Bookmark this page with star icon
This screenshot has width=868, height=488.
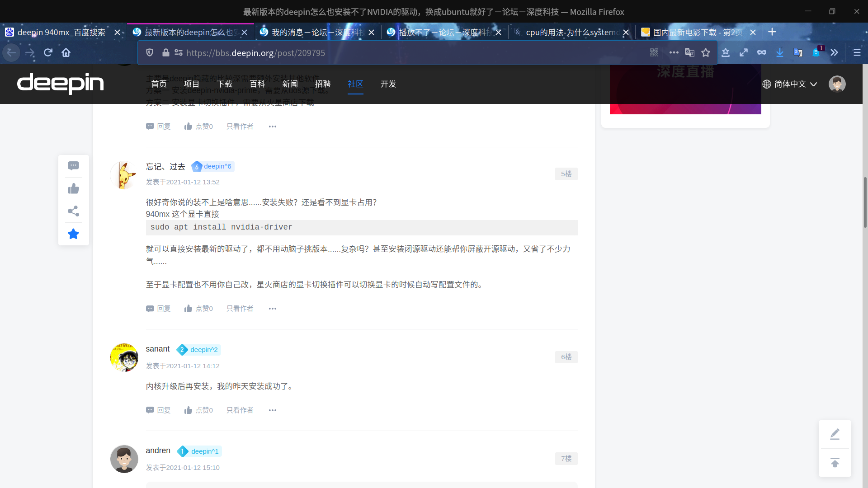click(x=706, y=53)
